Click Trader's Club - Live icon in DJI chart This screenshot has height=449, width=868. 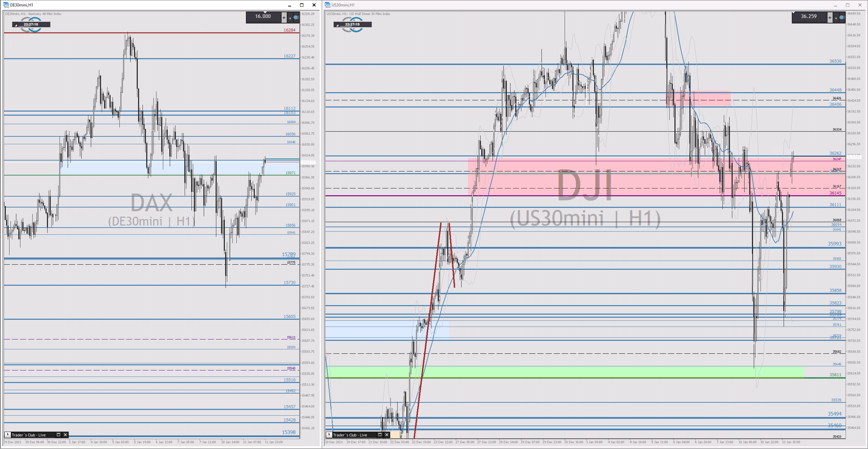[x=329, y=435]
